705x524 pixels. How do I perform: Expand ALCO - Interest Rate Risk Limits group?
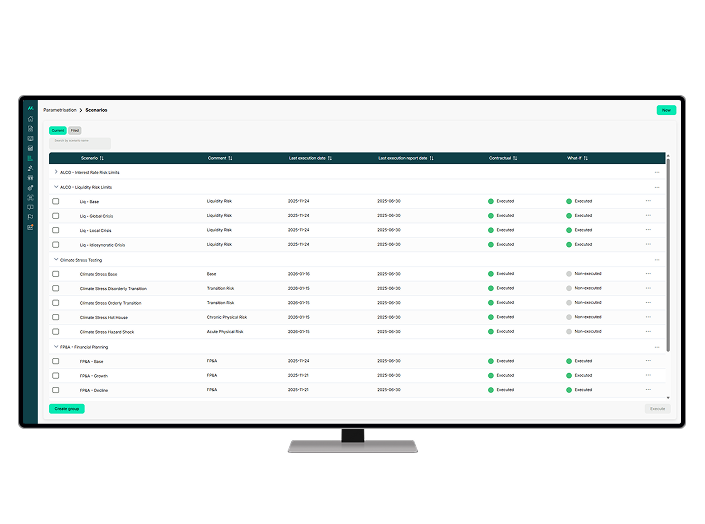click(x=56, y=173)
